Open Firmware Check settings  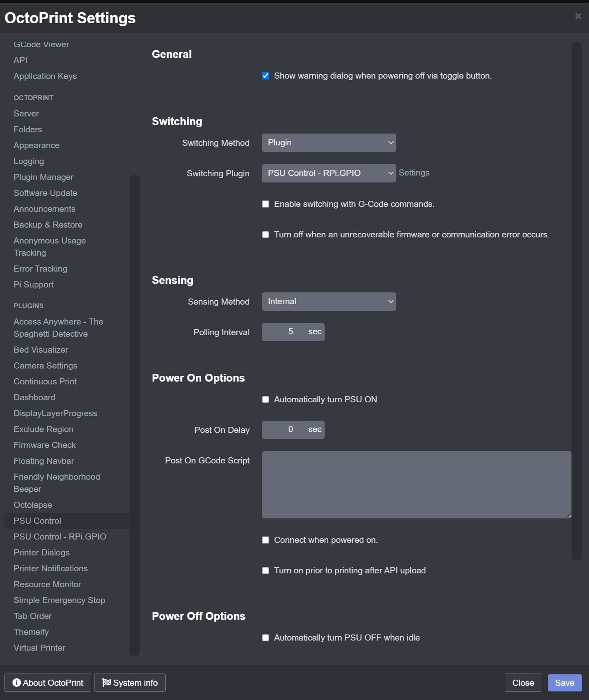coord(45,445)
